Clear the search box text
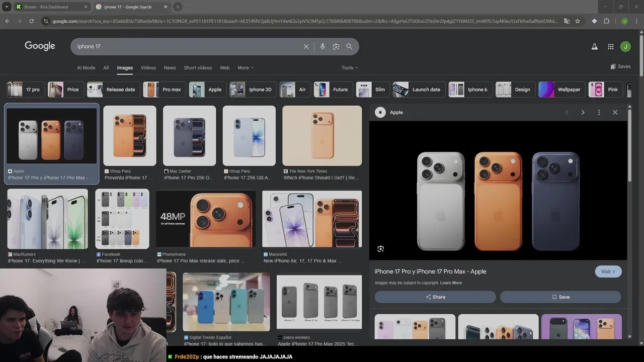The width and height of the screenshot is (644, 362). (x=306, y=46)
